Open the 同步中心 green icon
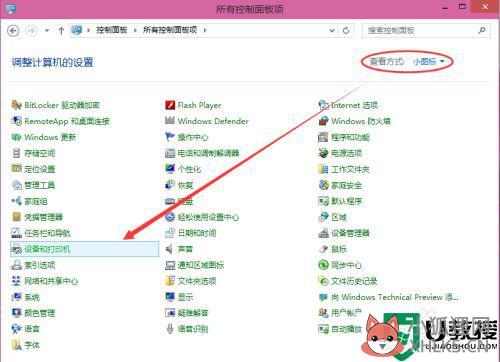The width and height of the screenshot is (500, 362). (x=323, y=265)
